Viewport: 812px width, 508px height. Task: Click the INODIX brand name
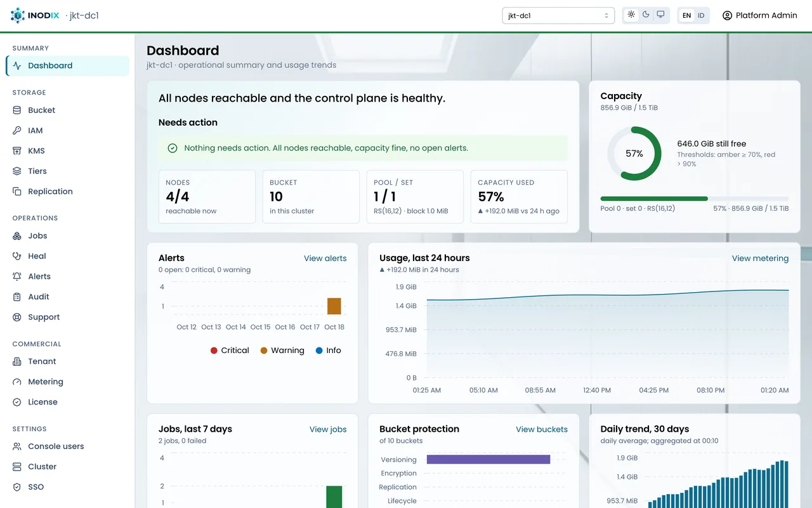44,15
